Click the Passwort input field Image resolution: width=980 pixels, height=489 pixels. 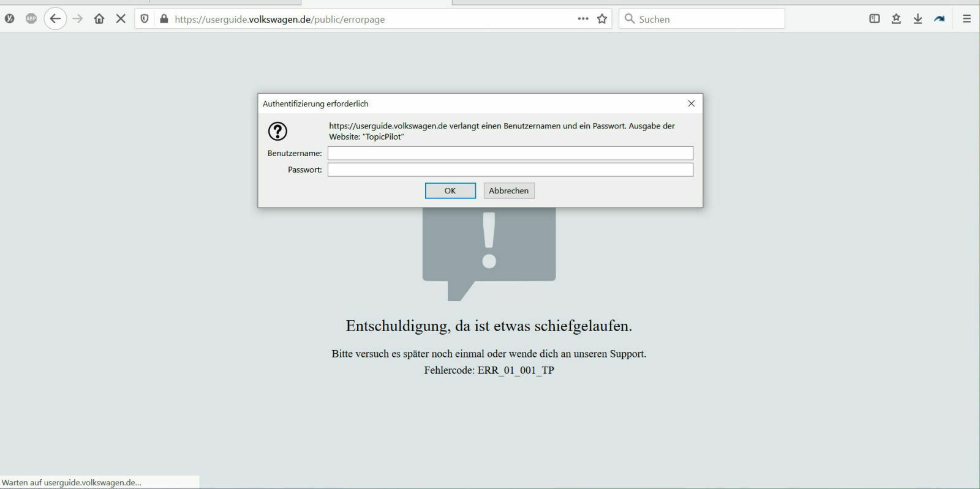(x=510, y=170)
